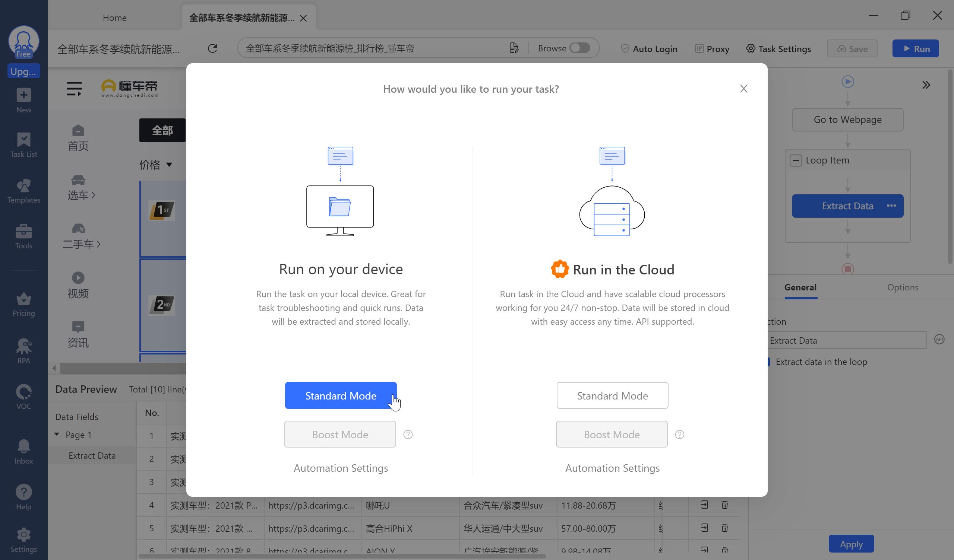Switch to the Options tab

903,287
